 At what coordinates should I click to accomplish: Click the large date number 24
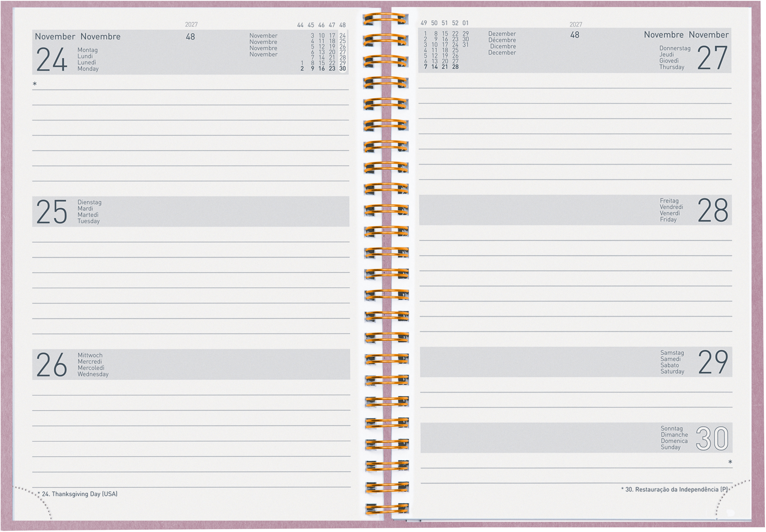52,60
